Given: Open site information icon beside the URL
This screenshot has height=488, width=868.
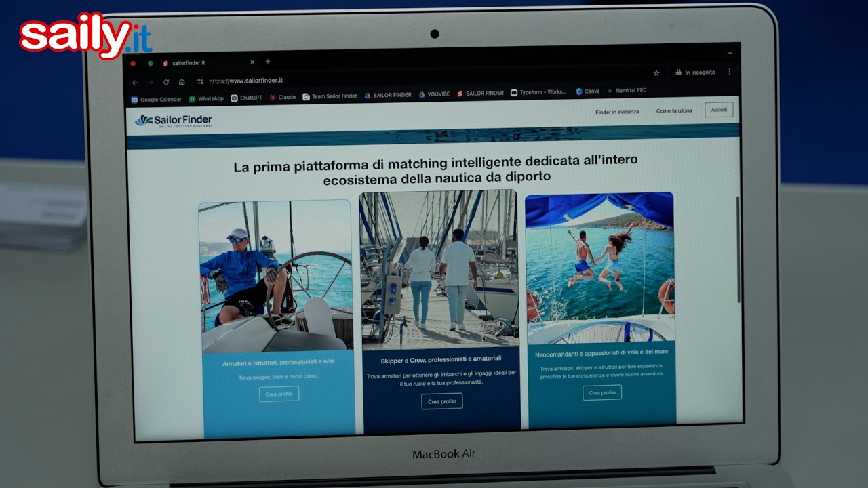Looking at the screenshot, I should click(200, 81).
